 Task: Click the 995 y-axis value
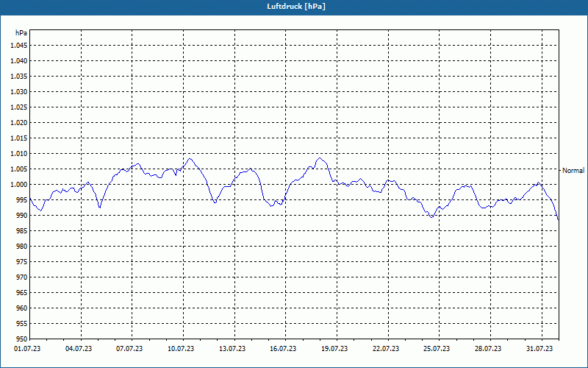coord(23,199)
